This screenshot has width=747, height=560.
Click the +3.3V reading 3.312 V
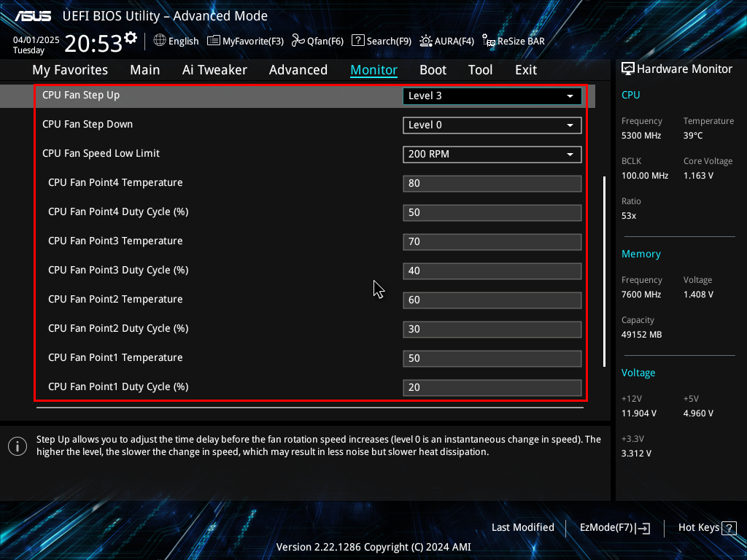636,454
